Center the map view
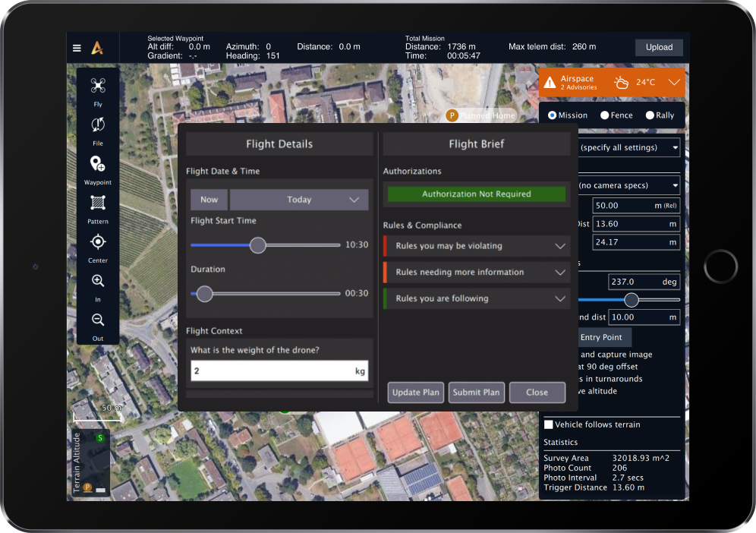The height and width of the screenshot is (533, 756). (98, 241)
